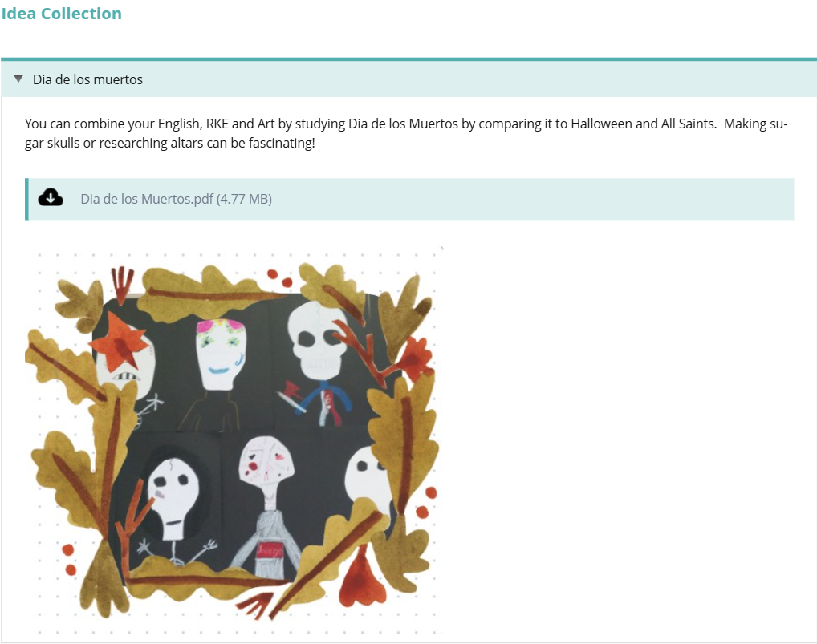Click the Idea Collection heading
Viewport: 817px width, 644px height.
(x=62, y=14)
